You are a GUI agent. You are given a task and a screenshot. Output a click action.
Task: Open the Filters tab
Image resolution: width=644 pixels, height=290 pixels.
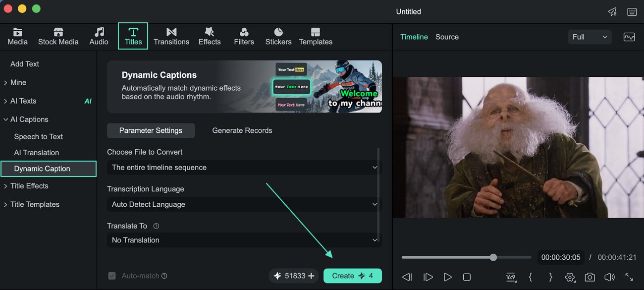click(244, 37)
